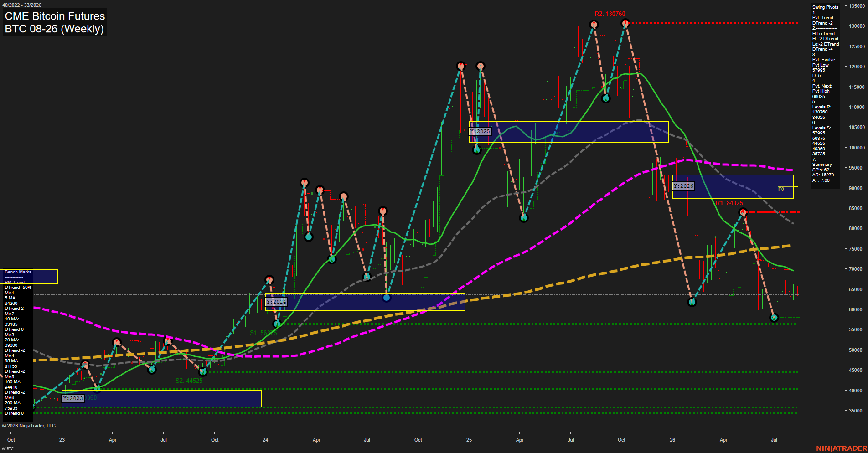Select the R1: 84025 resistance label on chart

coord(729,203)
